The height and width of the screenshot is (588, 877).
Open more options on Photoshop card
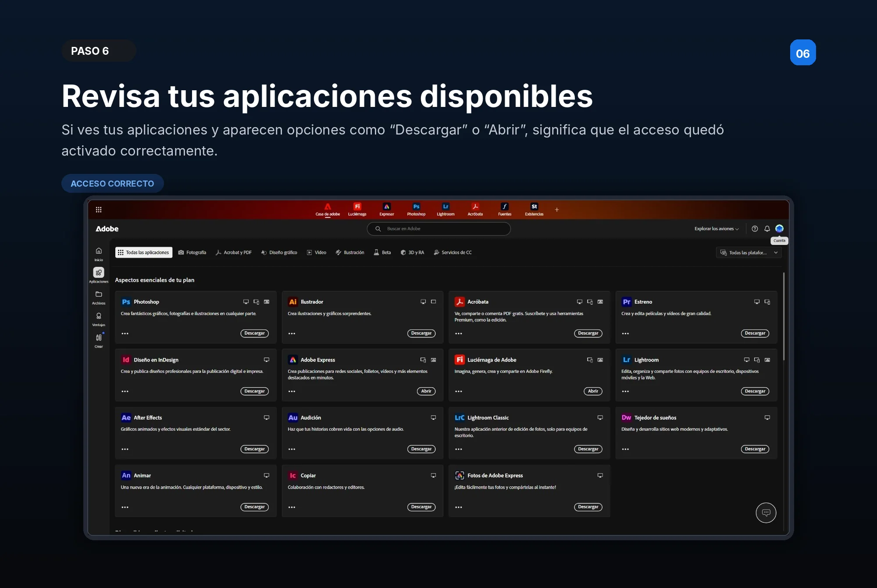[125, 333]
